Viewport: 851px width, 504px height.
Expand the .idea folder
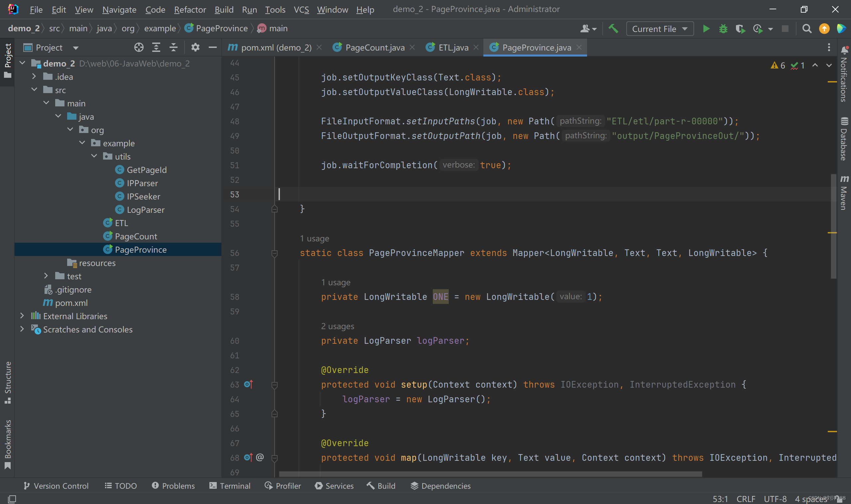[34, 76]
